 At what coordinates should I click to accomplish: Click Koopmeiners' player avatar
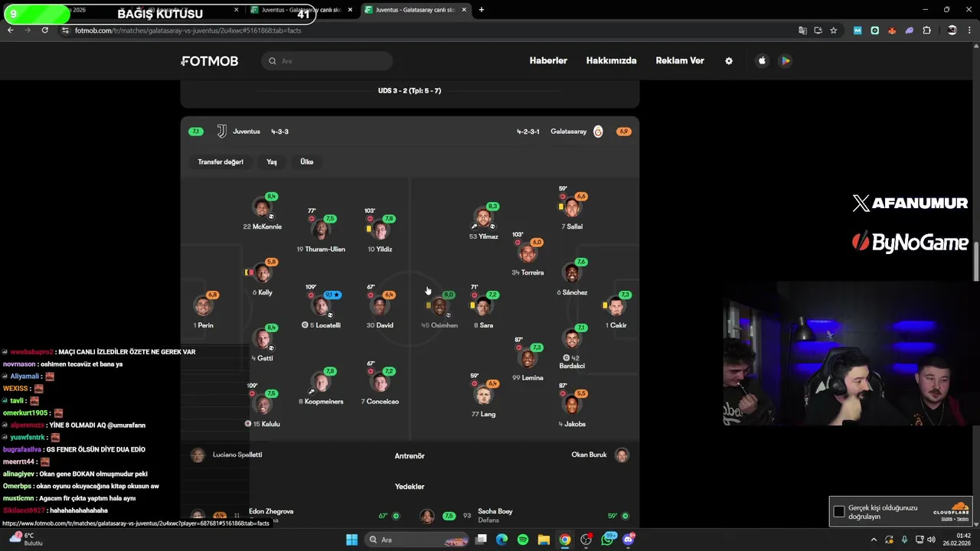321,382
